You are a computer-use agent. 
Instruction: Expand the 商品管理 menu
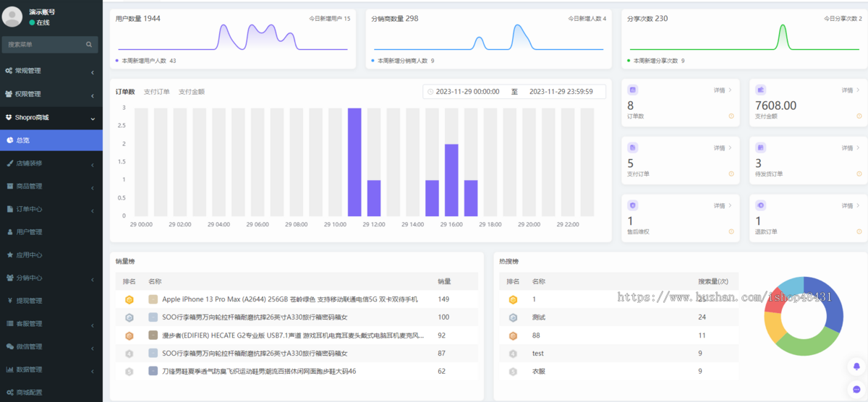tap(51, 186)
